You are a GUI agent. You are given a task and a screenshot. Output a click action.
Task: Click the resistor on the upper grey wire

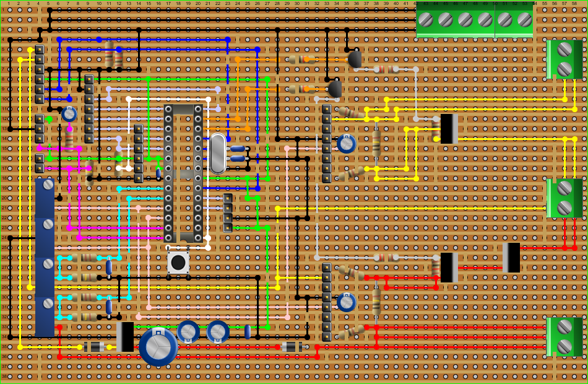(386, 69)
